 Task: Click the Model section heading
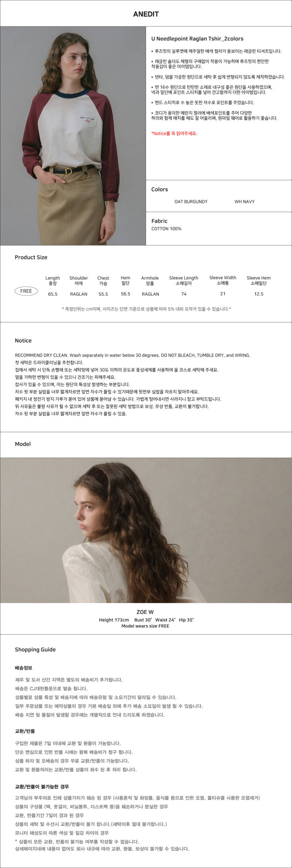point(23,444)
